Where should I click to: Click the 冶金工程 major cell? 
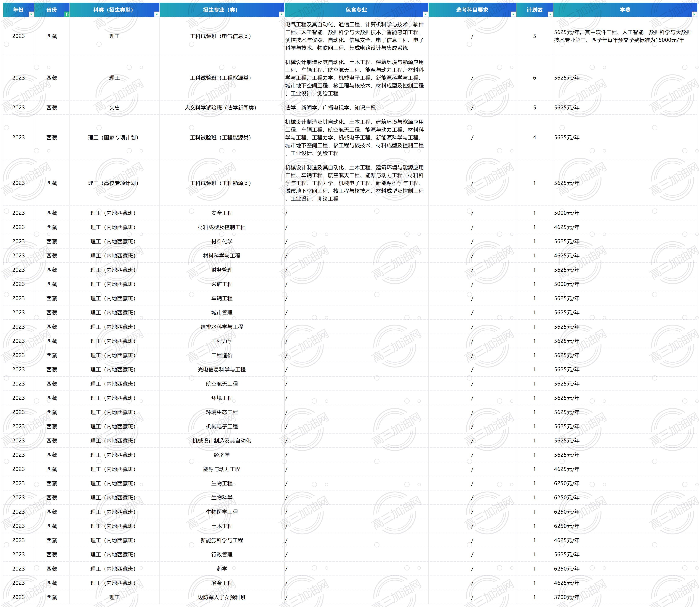[222, 583]
